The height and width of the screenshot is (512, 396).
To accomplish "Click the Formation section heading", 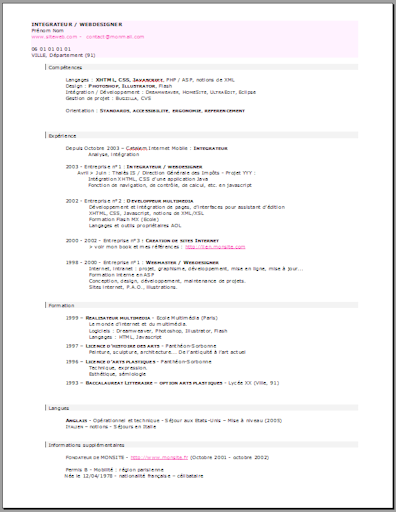I will (61, 305).
